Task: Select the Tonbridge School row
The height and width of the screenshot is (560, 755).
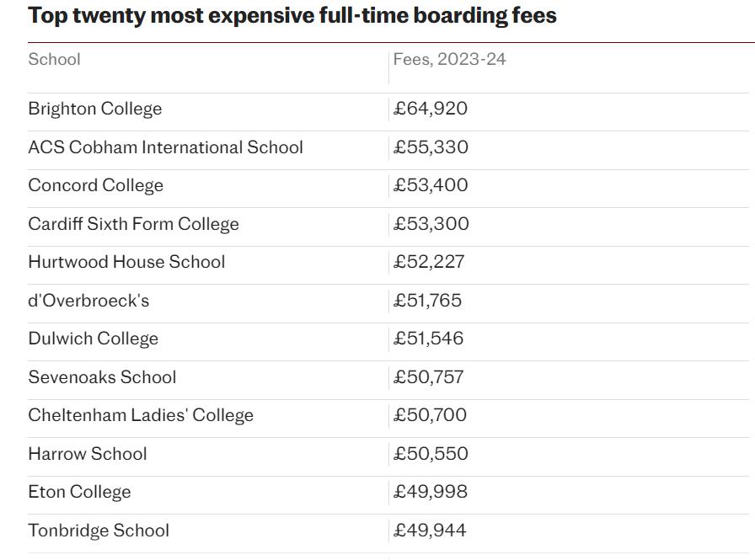Action: click(x=388, y=534)
